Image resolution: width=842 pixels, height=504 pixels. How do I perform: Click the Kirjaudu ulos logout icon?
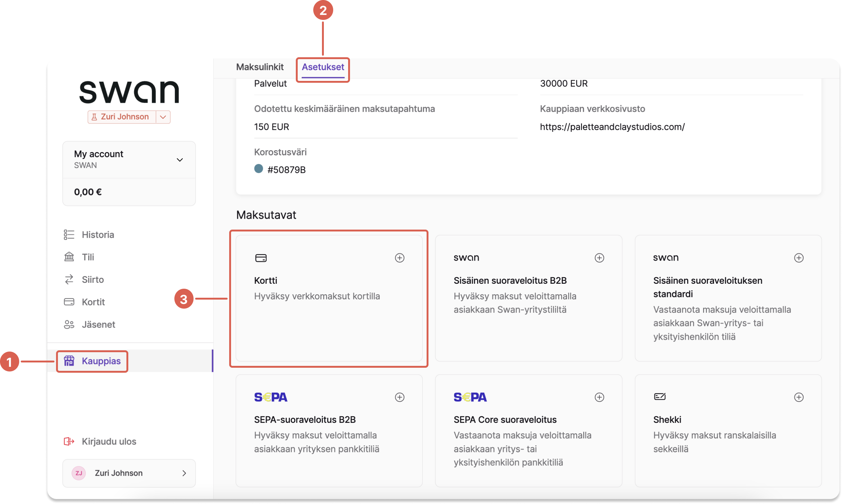point(69,441)
